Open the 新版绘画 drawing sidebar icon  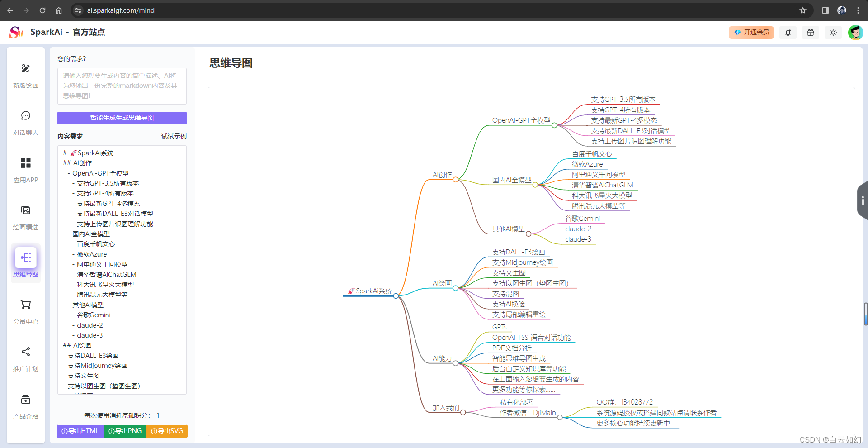(26, 69)
